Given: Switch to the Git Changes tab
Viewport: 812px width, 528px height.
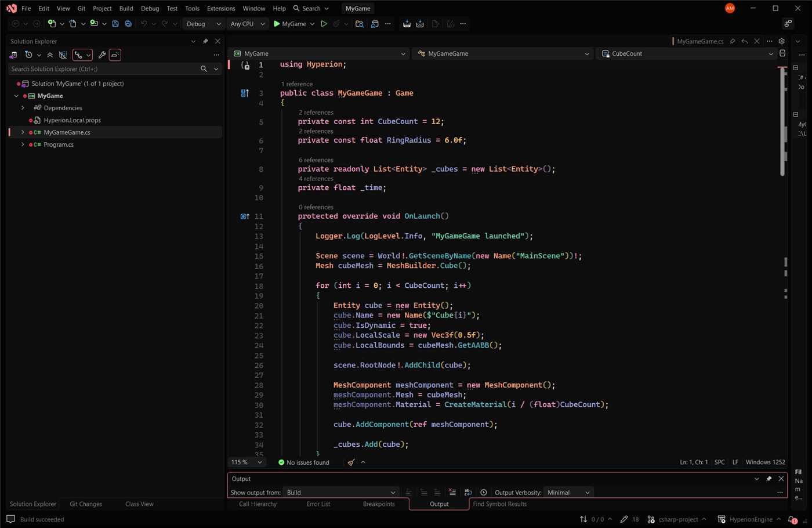Looking at the screenshot, I should (86, 504).
